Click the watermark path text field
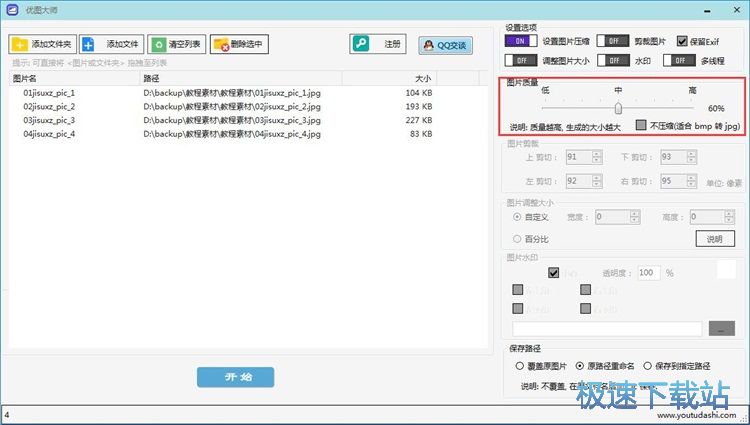This screenshot has width=750, height=425. (x=607, y=329)
